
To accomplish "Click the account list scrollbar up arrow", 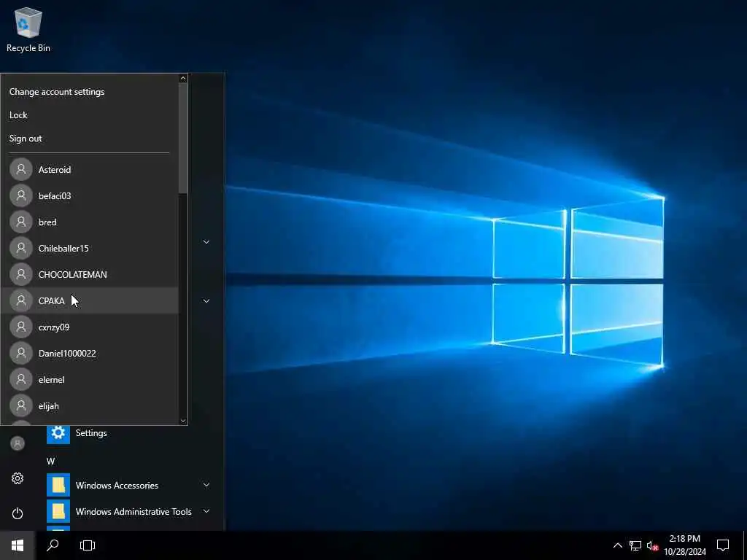I will point(183,78).
